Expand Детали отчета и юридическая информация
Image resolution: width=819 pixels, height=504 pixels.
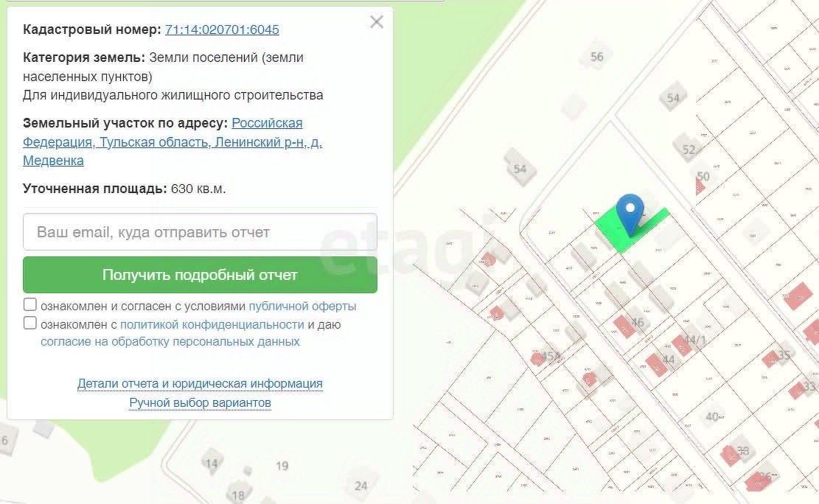pos(200,383)
